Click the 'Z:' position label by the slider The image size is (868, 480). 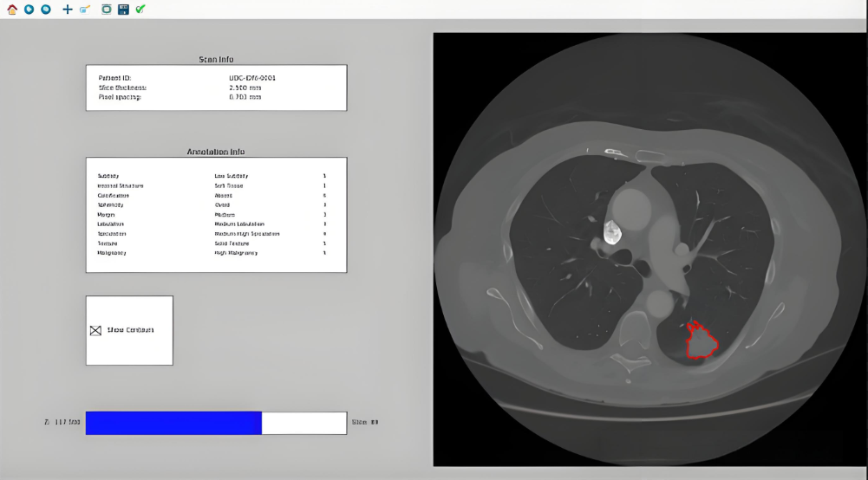[62, 422]
